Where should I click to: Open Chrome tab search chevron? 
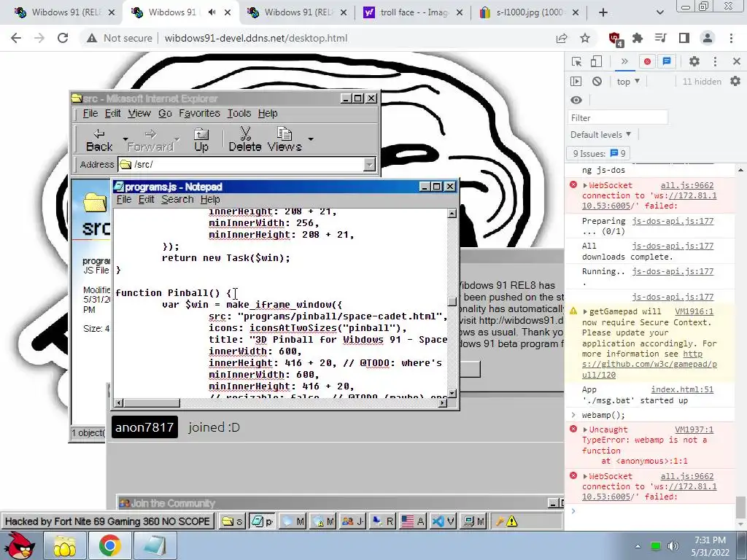pos(659,12)
